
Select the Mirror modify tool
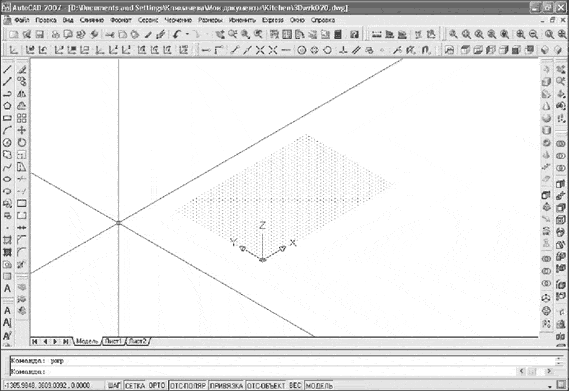(22, 94)
